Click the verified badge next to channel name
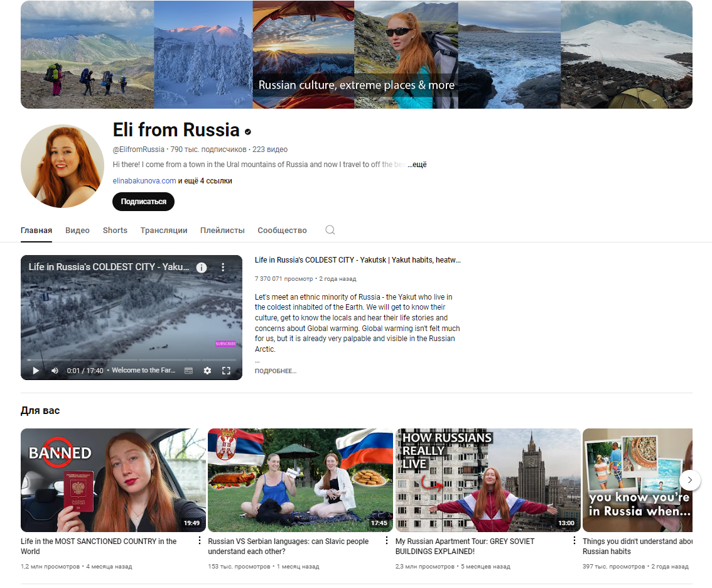Screen dimensions: 712x588 pyautogui.click(x=247, y=132)
